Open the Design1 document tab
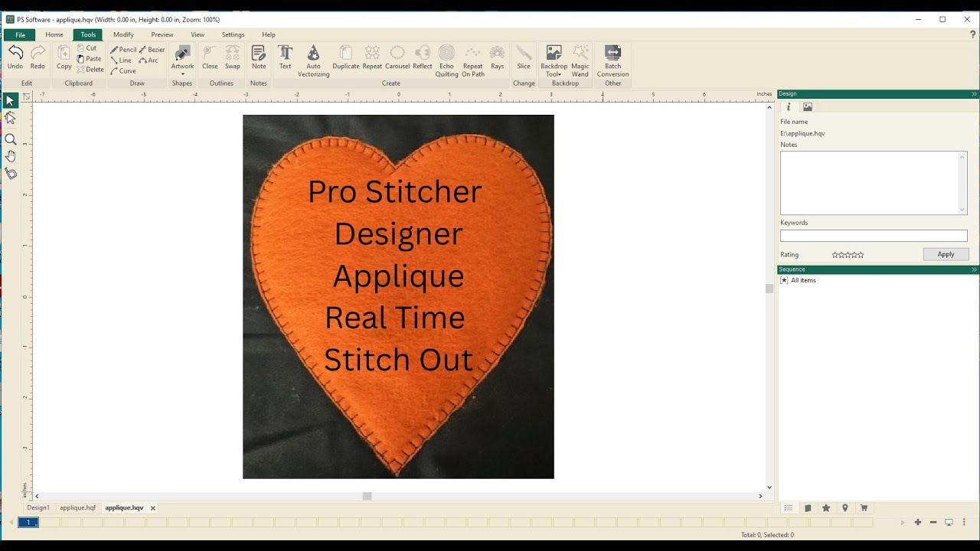This screenshot has height=551, width=980. coord(38,507)
